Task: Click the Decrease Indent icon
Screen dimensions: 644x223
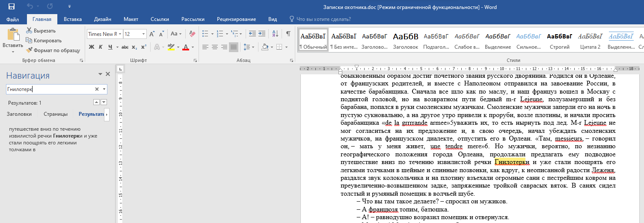Action: (252, 34)
